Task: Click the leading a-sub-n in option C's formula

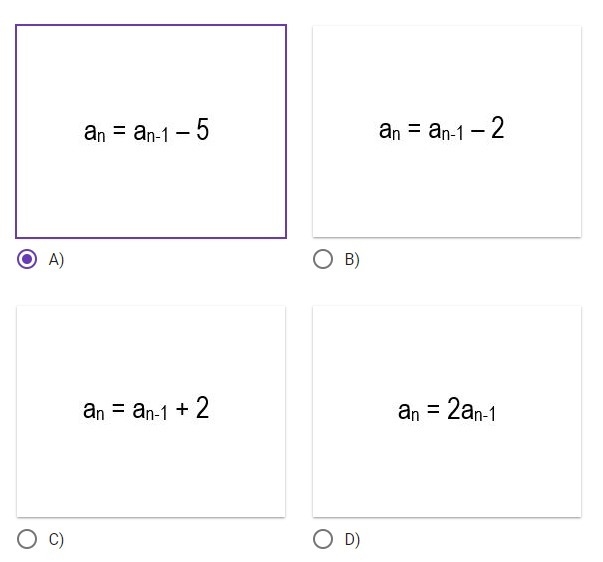Action: pyautogui.click(x=93, y=411)
